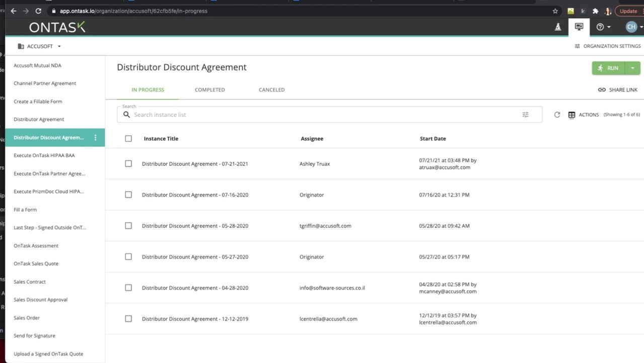
Task: Open the testing flask icon in header
Action: (x=558, y=27)
